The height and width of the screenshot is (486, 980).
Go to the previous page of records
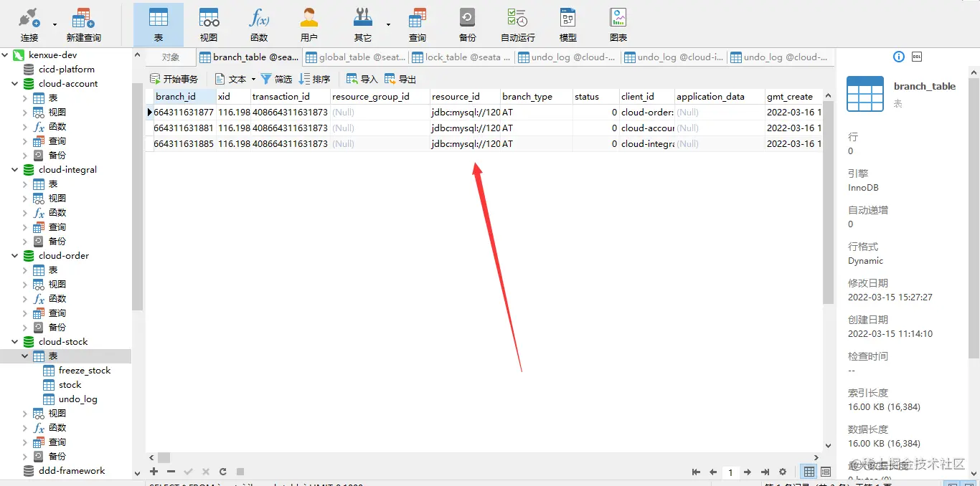point(713,472)
